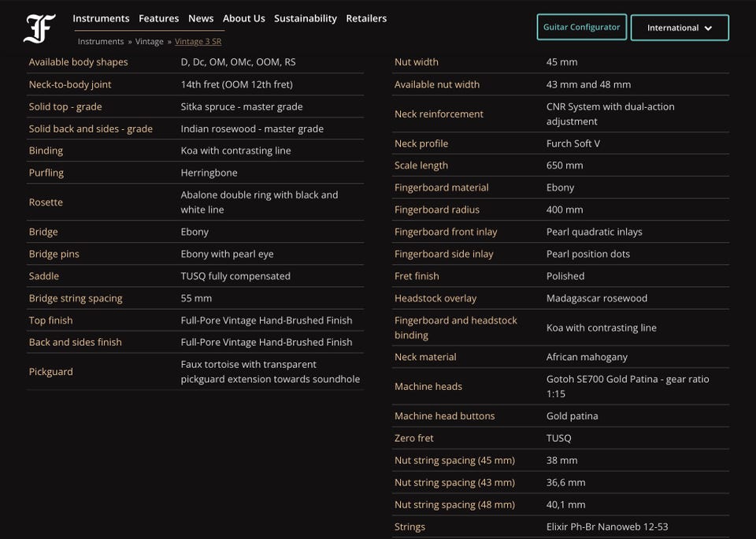
Task: Select the '650 mm' scale length value
Action: click(x=565, y=165)
